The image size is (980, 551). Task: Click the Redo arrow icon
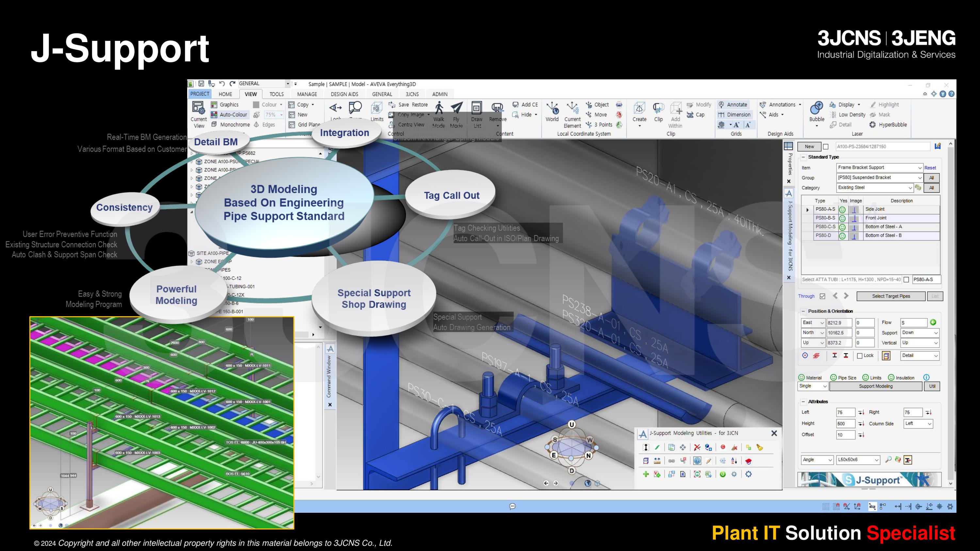pos(233,84)
